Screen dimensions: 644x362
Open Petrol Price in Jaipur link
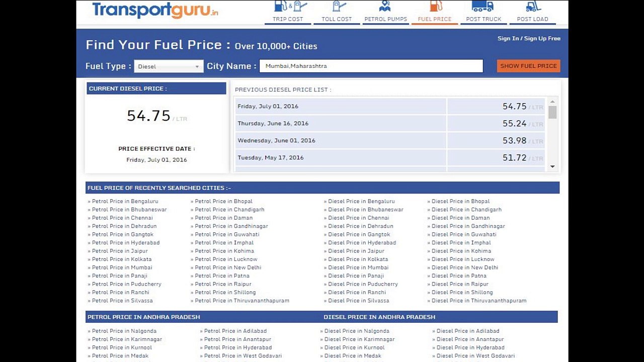[120, 251]
